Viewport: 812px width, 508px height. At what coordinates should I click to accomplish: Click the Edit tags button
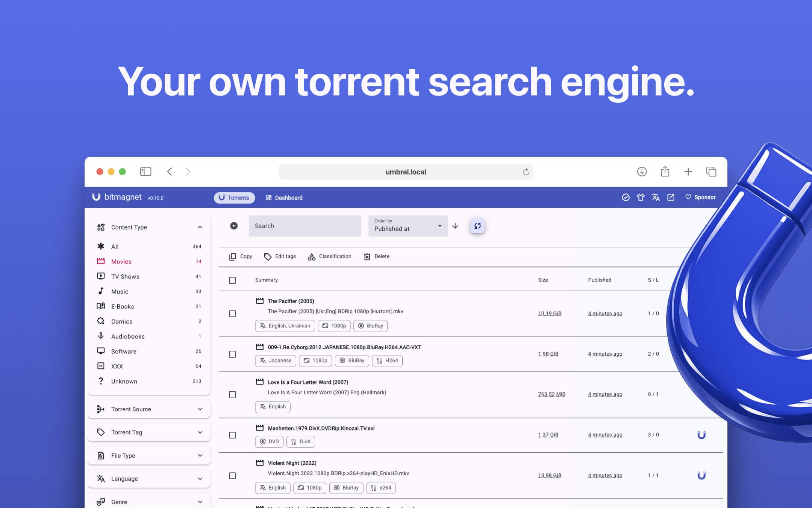point(280,256)
